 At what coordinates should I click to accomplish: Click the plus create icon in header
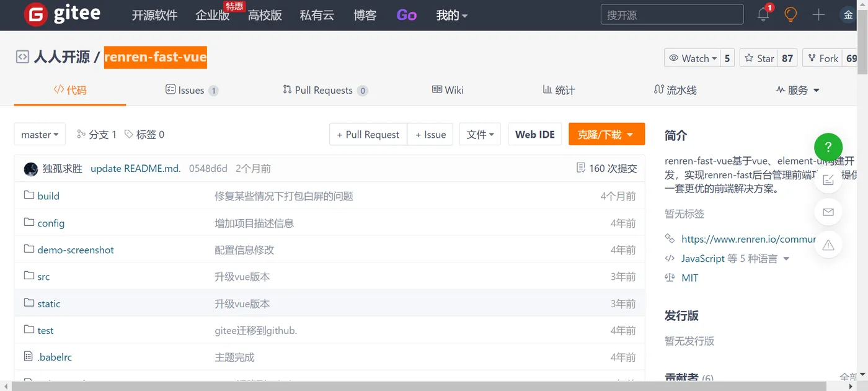click(818, 15)
